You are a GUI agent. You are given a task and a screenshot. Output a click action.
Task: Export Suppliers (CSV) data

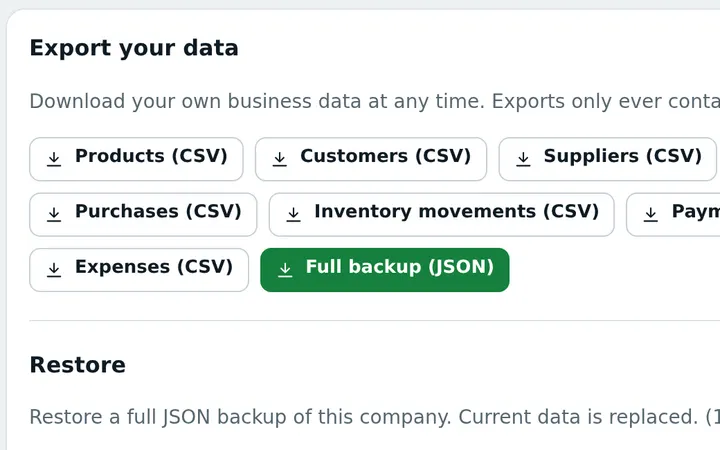pyautogui.click(x=608, y=159)
